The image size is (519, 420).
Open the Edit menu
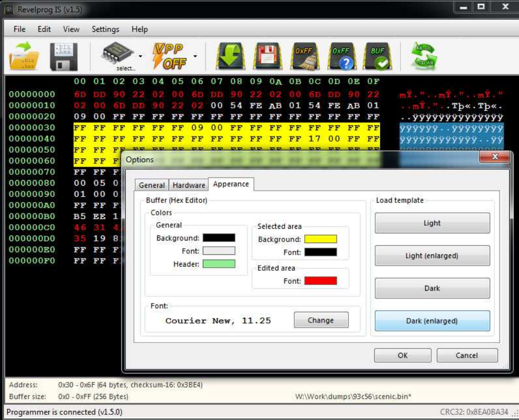pyautogui.click(x=44, y=29)
